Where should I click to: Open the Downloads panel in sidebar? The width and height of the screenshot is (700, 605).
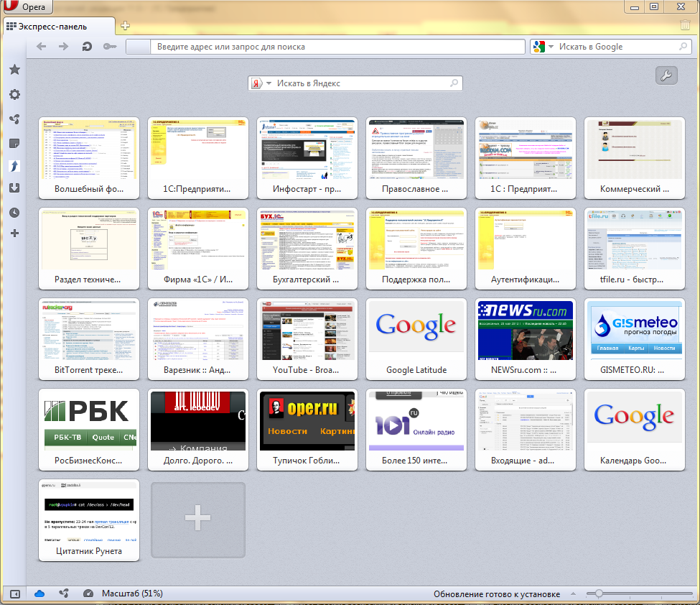click(14, 188)
